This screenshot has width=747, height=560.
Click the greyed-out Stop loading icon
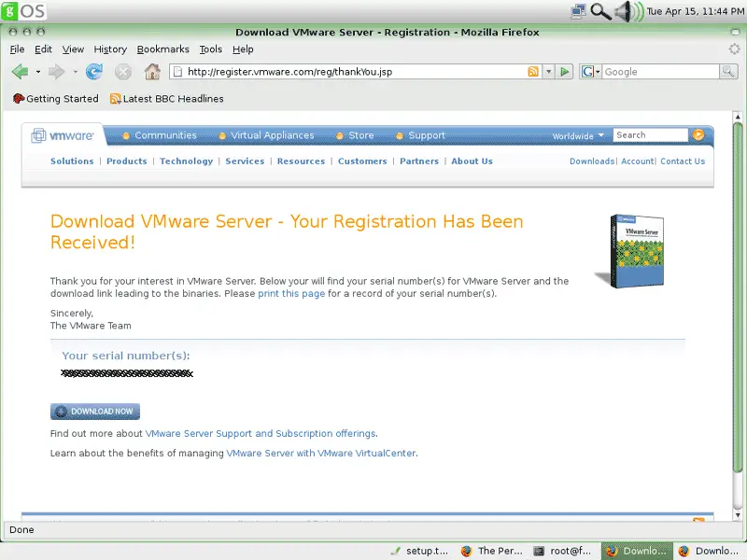pos(123,72)
